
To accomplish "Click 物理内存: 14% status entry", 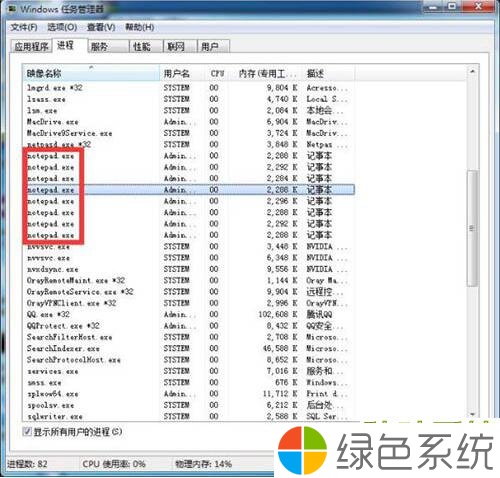I will click(204, 464).
